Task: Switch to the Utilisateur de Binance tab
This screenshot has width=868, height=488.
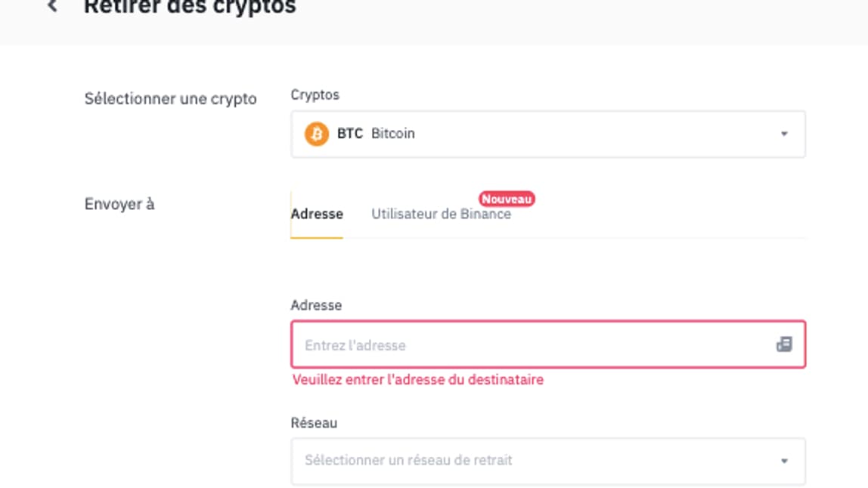Action: pyautogui.click(x=440, y=215)
